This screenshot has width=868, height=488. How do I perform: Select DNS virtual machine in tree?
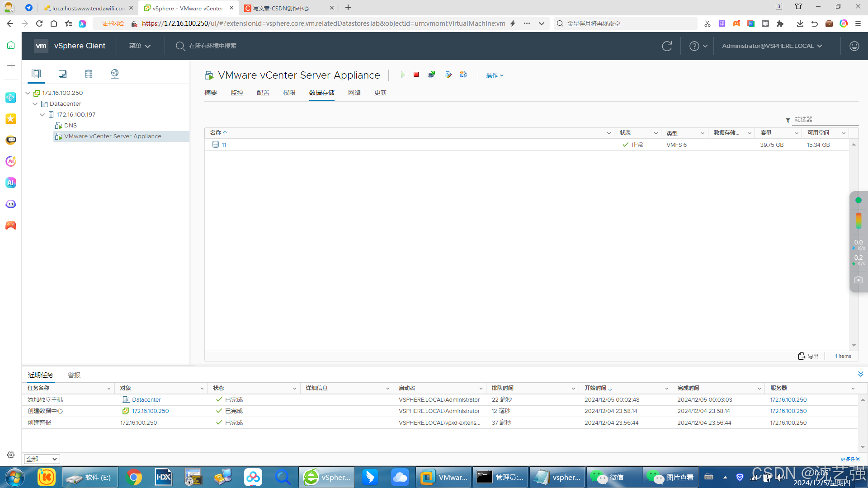[x=70, y=126]
